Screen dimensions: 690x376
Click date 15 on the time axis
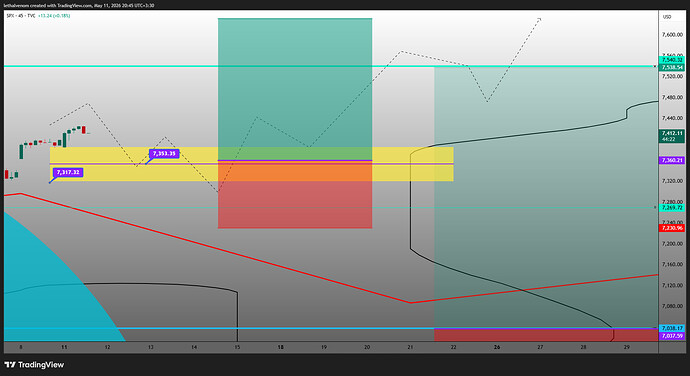237,347
